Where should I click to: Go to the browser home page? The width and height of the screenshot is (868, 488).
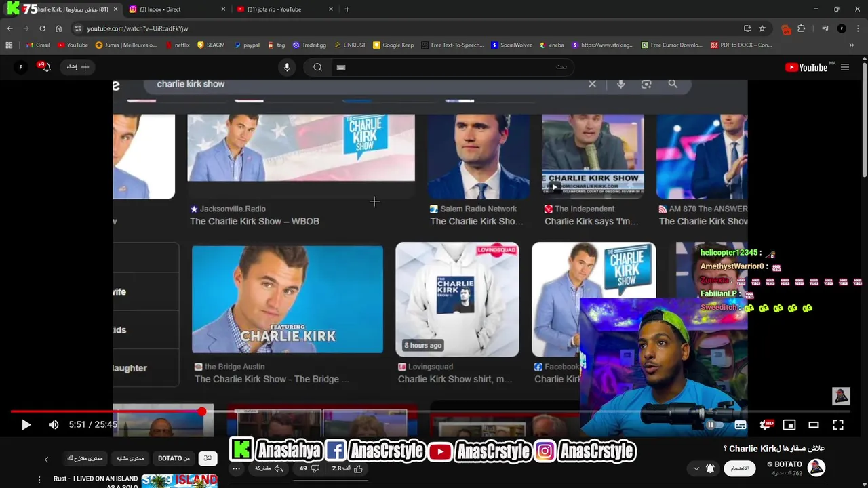[x=58, y=28]
